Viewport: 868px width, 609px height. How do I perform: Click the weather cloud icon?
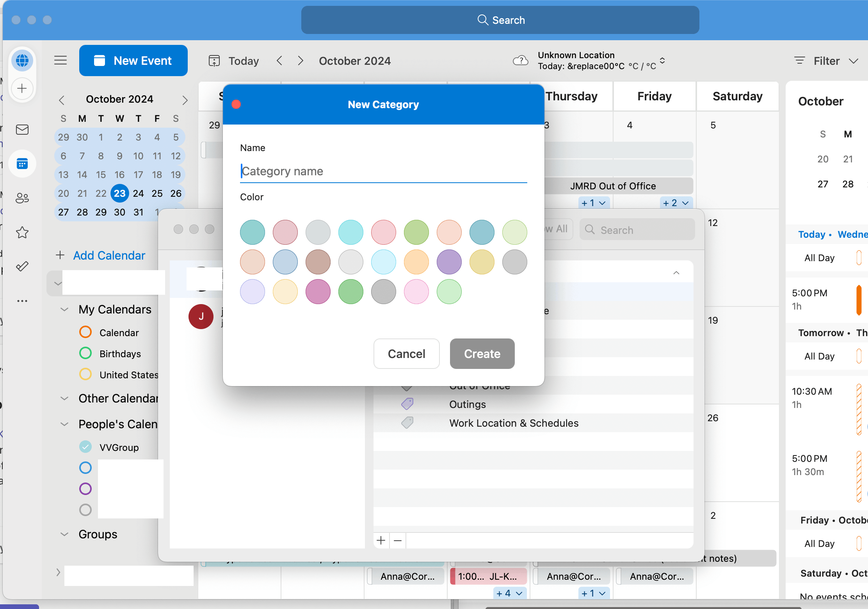click(x=520, y=61)
